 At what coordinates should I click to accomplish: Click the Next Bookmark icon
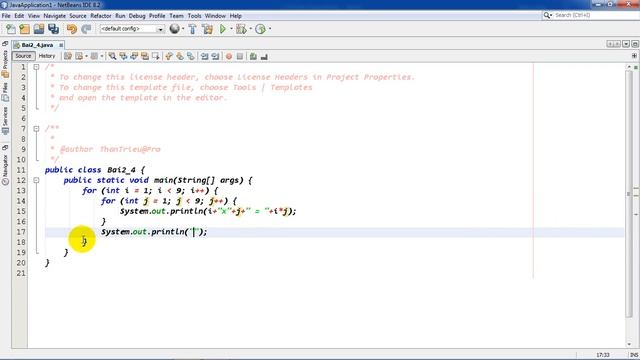coord(180,56)
